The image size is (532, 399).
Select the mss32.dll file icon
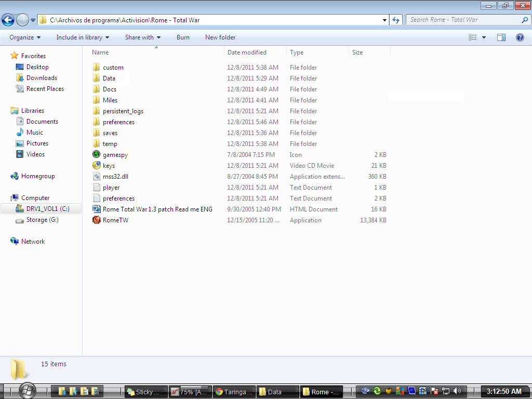click(x=96, y=176)
